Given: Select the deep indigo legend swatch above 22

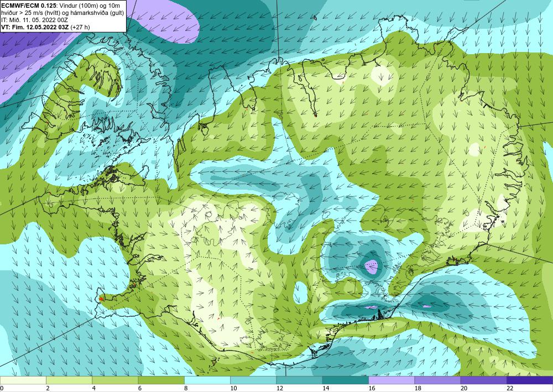Looking at the screenshot, I should [x=530, y=380].
